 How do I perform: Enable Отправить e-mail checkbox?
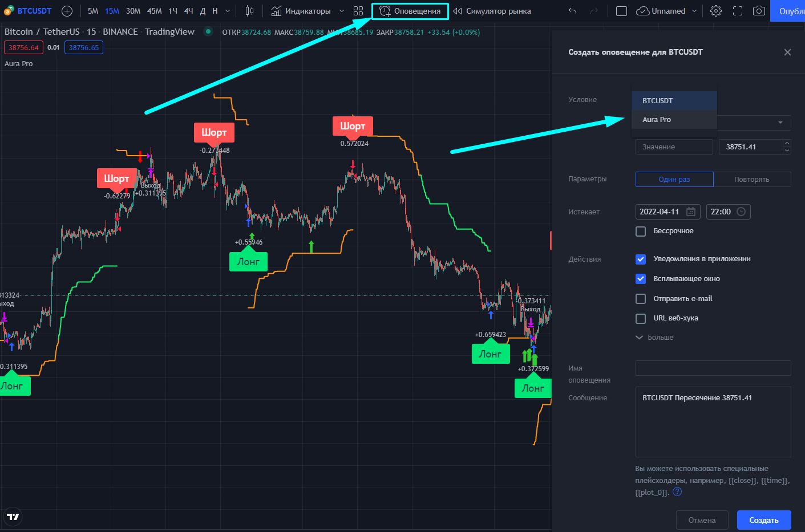point(641,299)
